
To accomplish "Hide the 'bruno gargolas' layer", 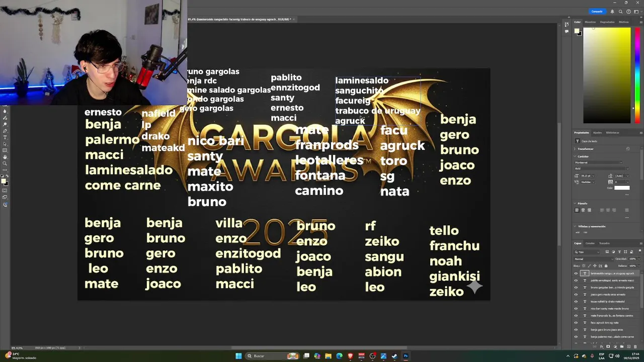I will (x=576, y=288).
